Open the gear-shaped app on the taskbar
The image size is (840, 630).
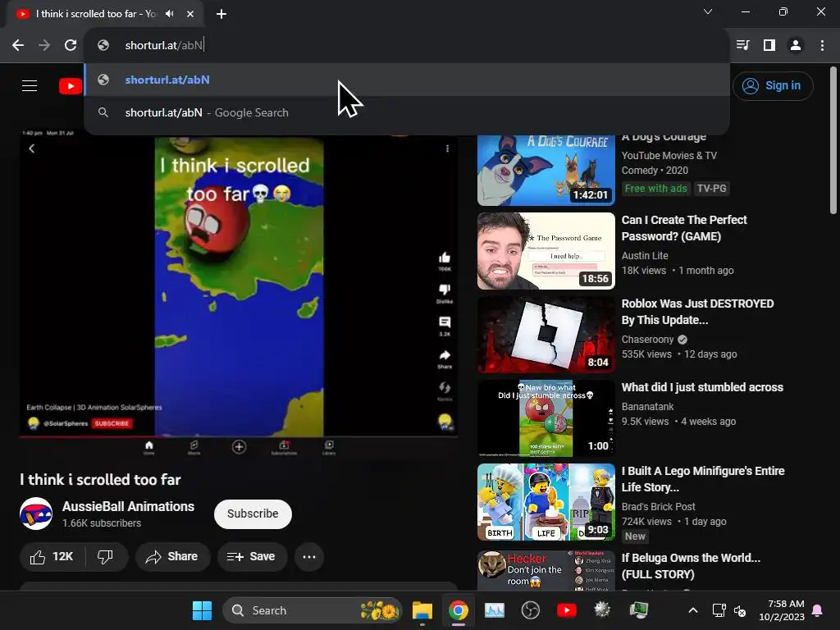point(602,609)
